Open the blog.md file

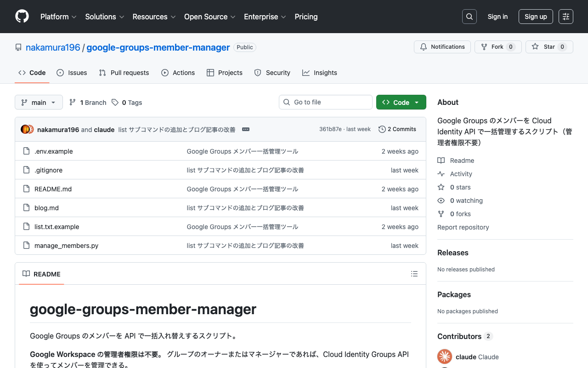(x=46, y=207)
